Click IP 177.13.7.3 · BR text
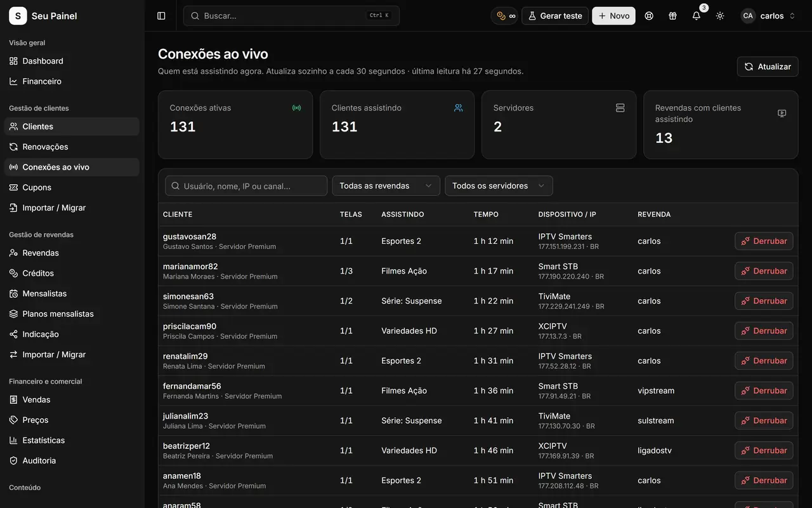Screen dimensions: 812x508 [x=560, y=337]
